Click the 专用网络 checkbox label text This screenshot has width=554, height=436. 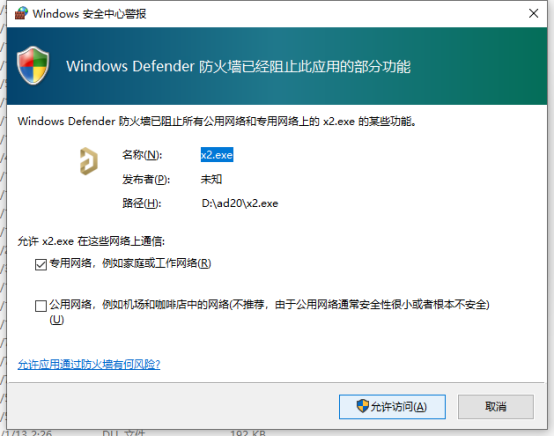point(130,263)
